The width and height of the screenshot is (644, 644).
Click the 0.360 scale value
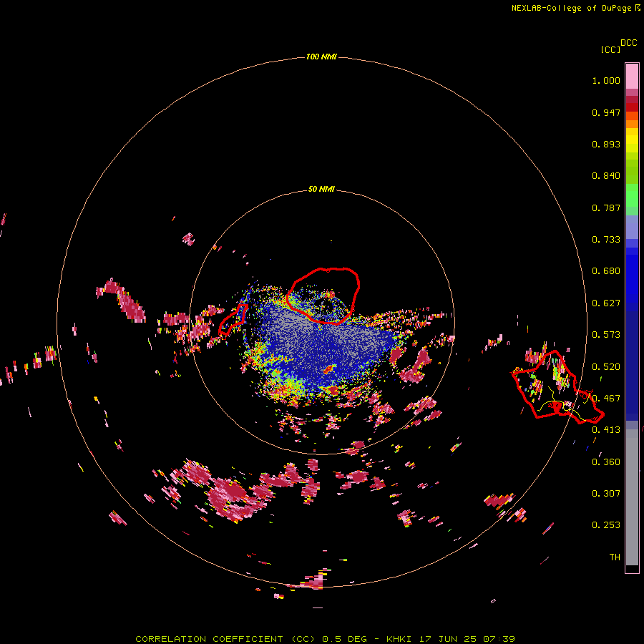(606, 462)
